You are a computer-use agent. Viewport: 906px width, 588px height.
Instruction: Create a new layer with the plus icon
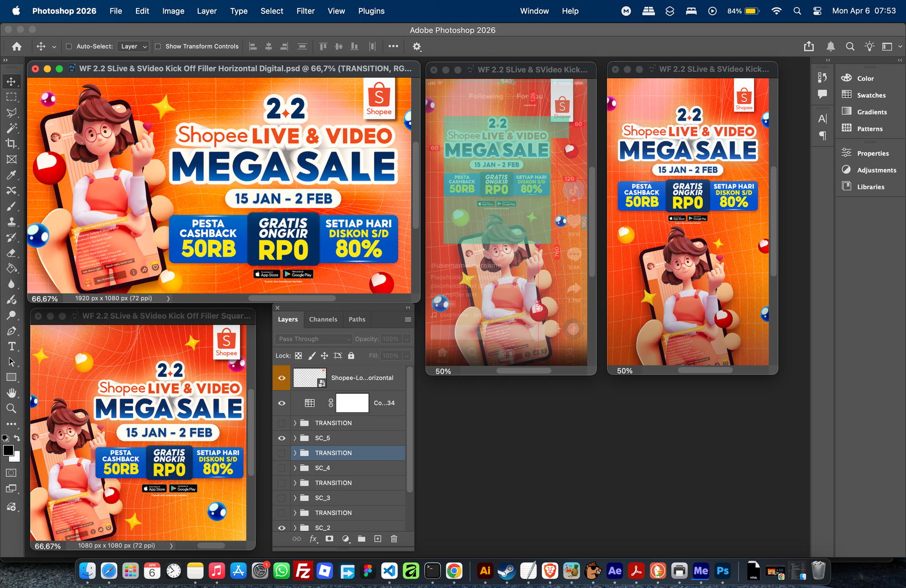click(x=378, y=539)
